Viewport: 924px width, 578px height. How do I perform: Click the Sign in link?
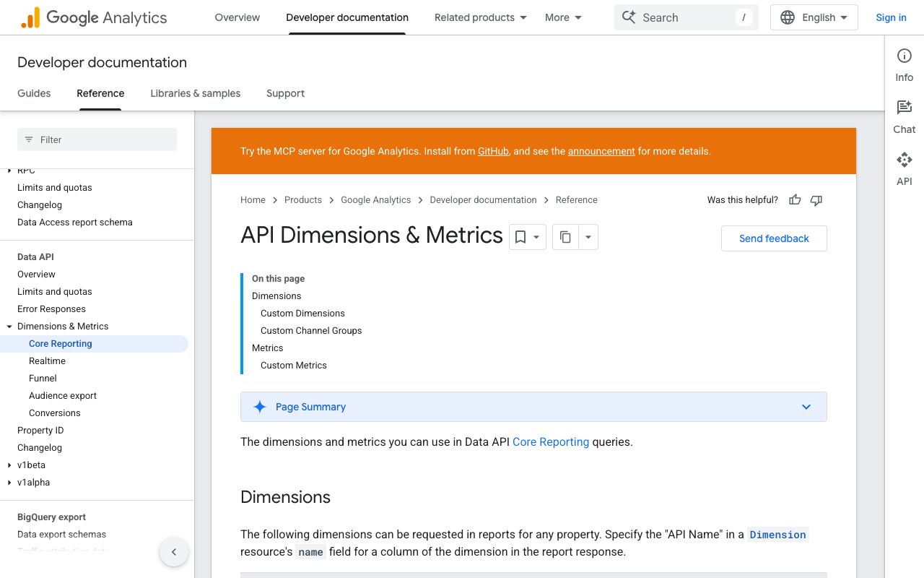tap(891, 17)
